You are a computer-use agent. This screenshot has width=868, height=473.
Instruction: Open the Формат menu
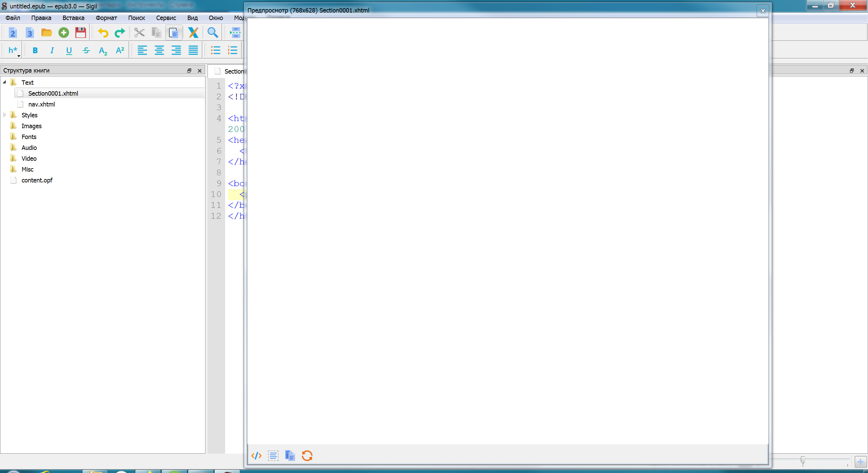pos(106,18)
